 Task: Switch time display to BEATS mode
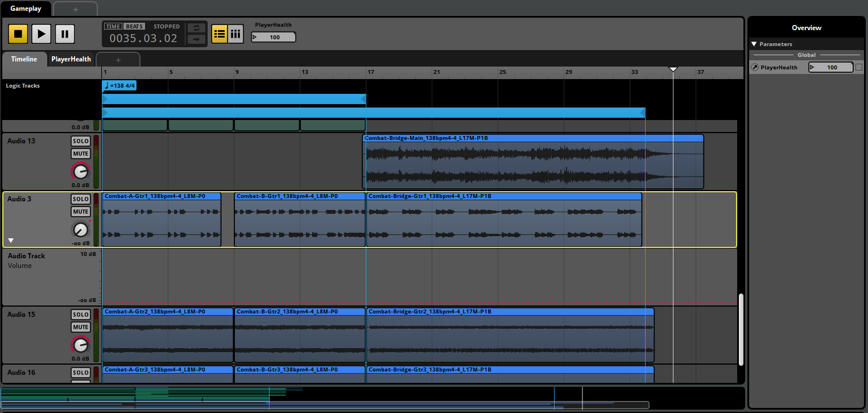[134, 26]
